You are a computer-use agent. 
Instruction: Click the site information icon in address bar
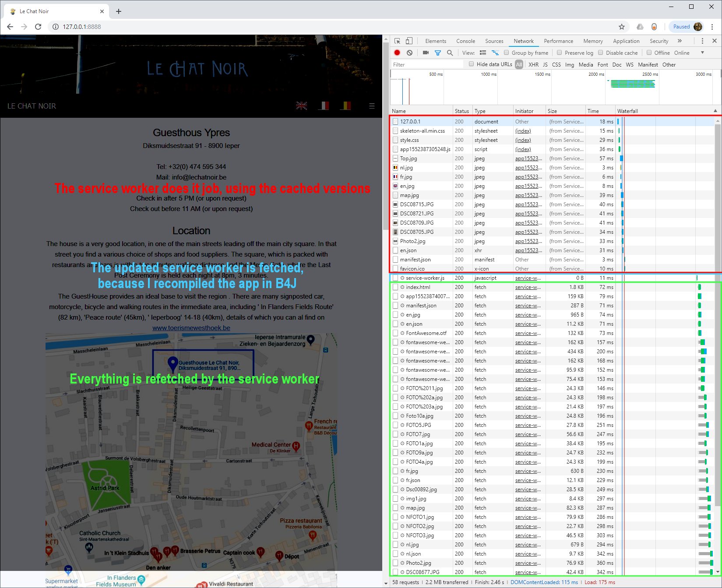[56, 27]
